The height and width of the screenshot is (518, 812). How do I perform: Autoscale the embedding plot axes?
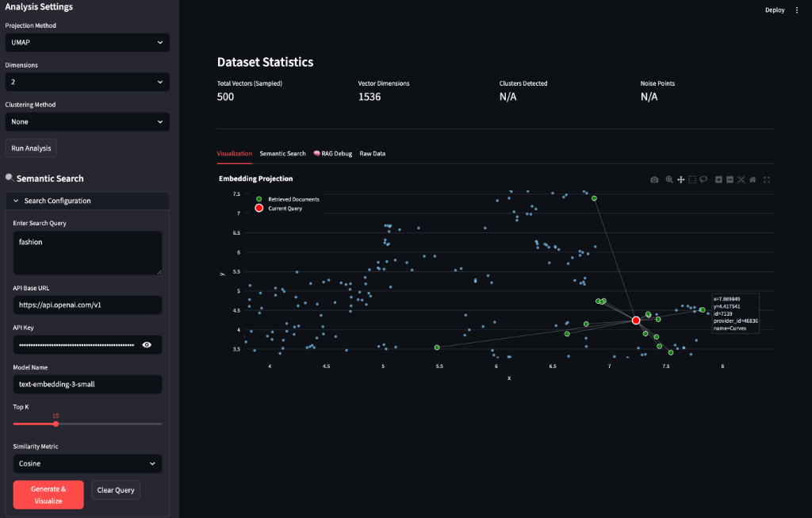click(x=741, y=180)
